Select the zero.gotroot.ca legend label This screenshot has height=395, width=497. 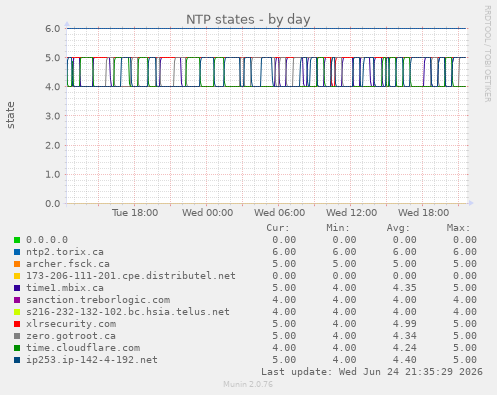pos(71,336)
